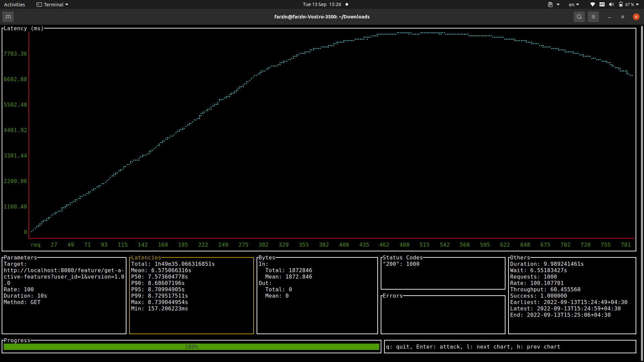Minimize the terminal window

[609, 17]
